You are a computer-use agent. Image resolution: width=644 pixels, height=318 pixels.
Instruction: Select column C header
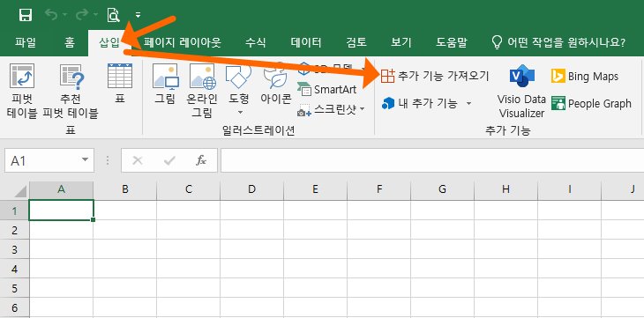click(x=189, y=190)
